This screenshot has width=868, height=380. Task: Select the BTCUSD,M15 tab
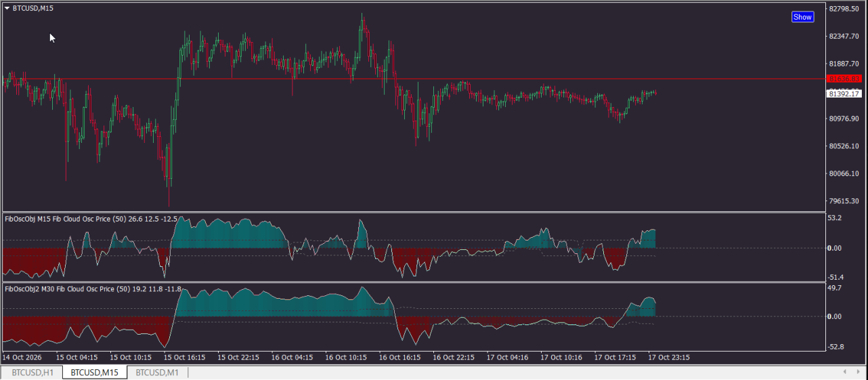point(95,373)
